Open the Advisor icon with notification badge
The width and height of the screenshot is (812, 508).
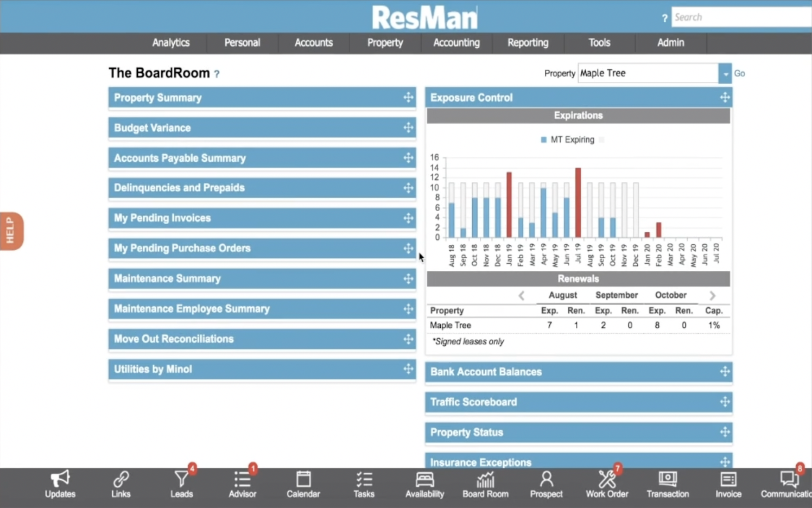click(x=242, y=480)
